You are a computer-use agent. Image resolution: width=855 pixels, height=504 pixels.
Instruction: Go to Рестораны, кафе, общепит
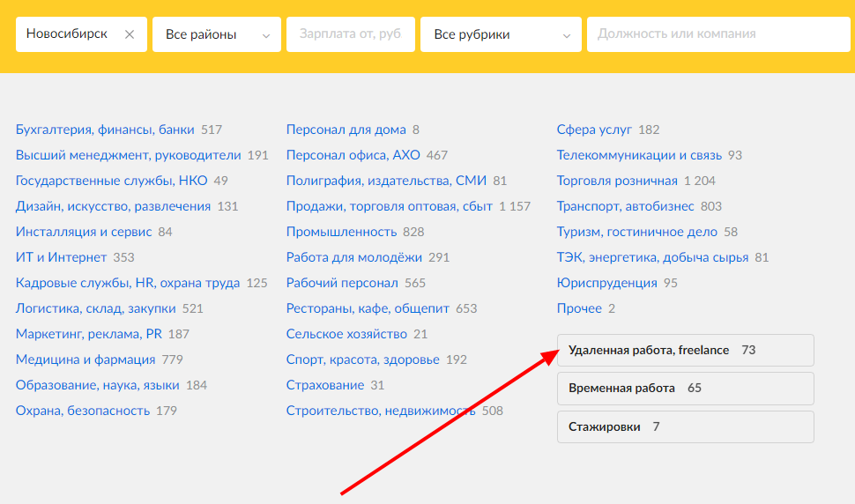[x=368, y=309]
